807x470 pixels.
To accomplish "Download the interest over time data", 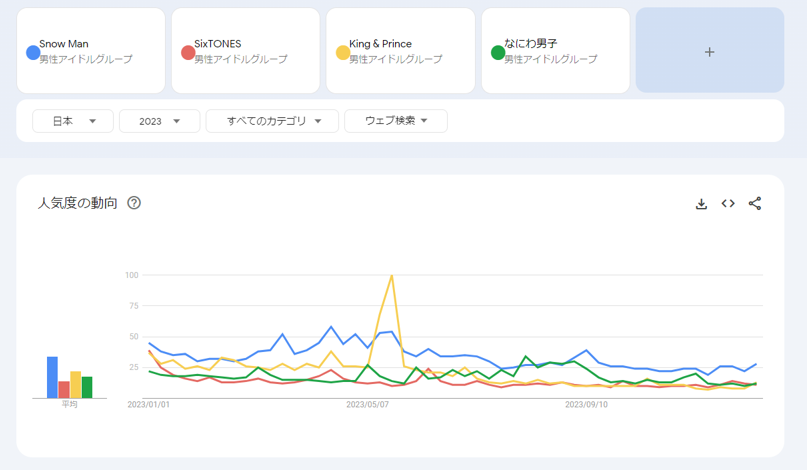I will [701, 204].
